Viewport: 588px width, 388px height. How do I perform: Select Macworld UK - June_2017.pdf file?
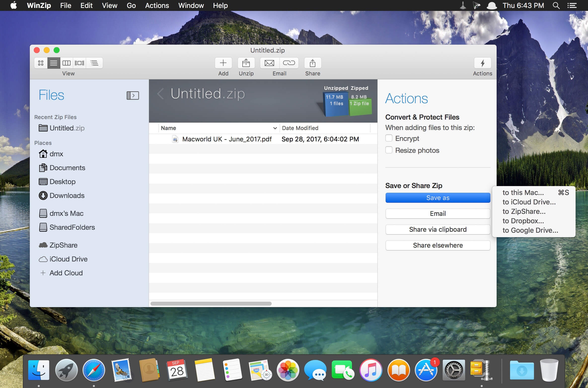(227, 139)
